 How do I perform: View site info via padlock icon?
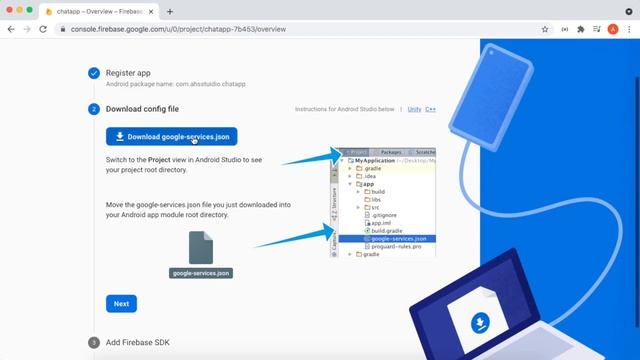63,29
